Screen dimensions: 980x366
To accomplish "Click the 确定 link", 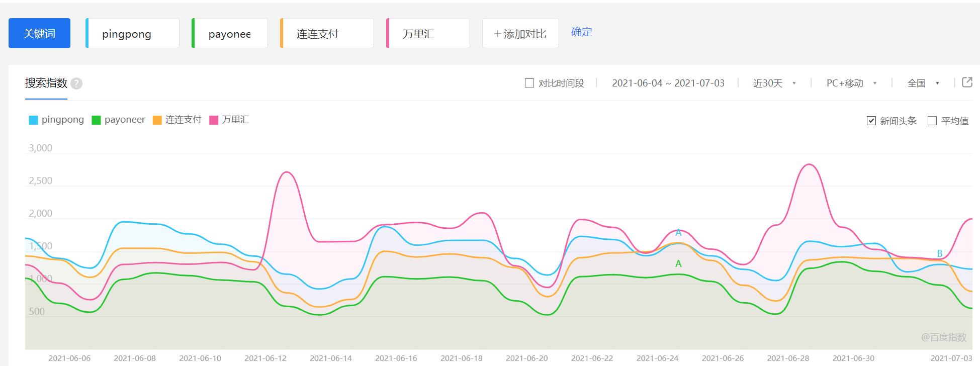I will pyautogui.click(x=582, y=32).
